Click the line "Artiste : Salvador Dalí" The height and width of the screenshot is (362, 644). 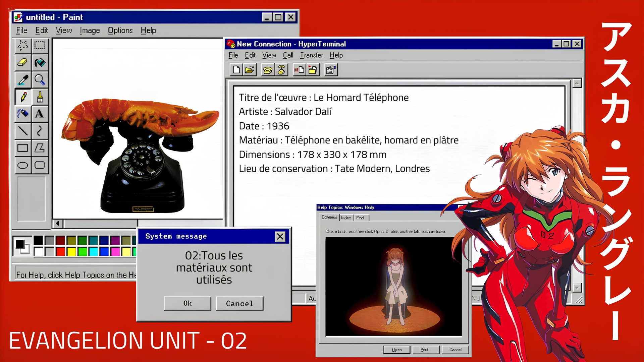click(x=285, y=112)
